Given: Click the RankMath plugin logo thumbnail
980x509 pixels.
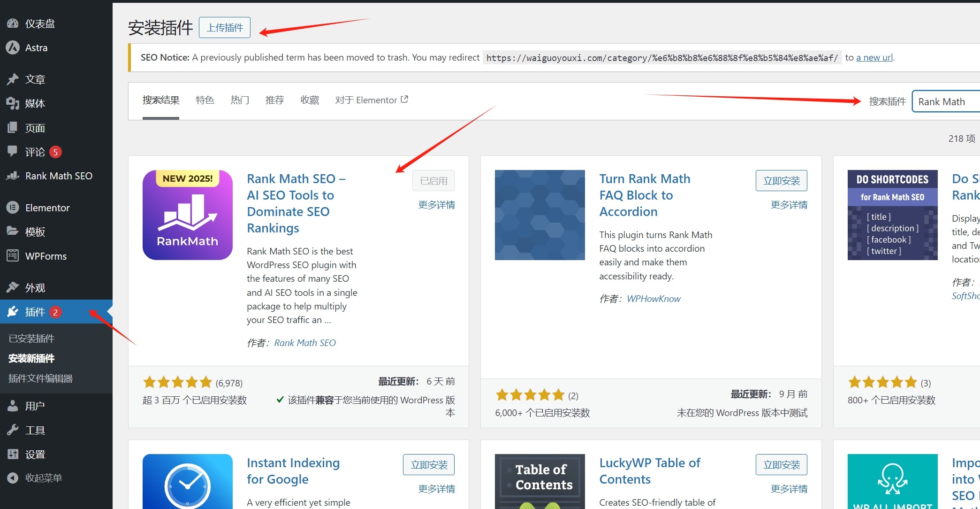Looking at the screenshot, I should click(188, 215).
